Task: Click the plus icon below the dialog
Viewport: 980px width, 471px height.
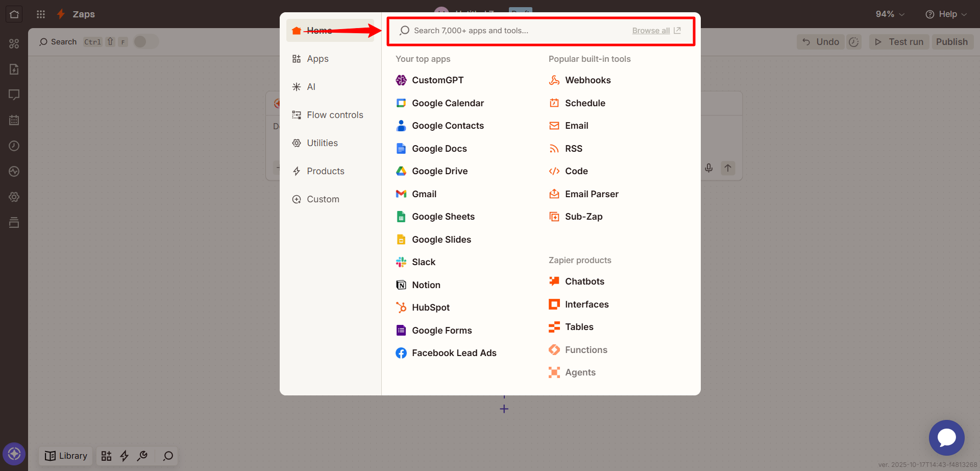Action: click(x=504, y=409)
